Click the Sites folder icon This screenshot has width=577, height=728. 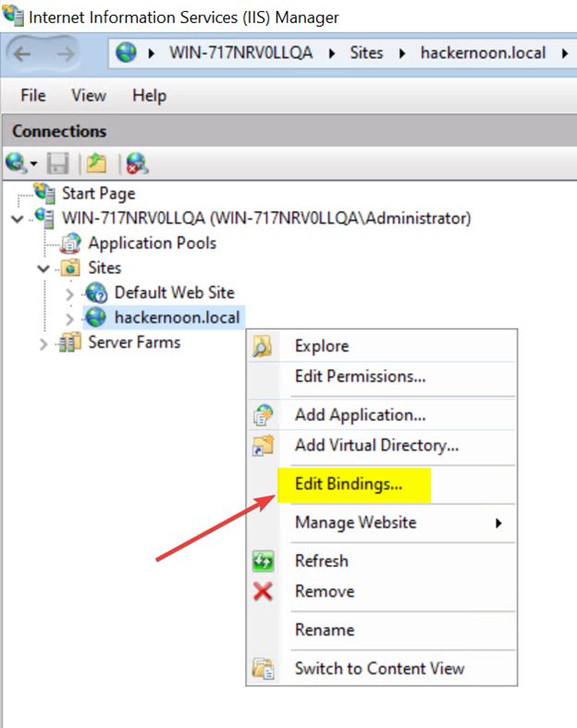click(71, 268)
